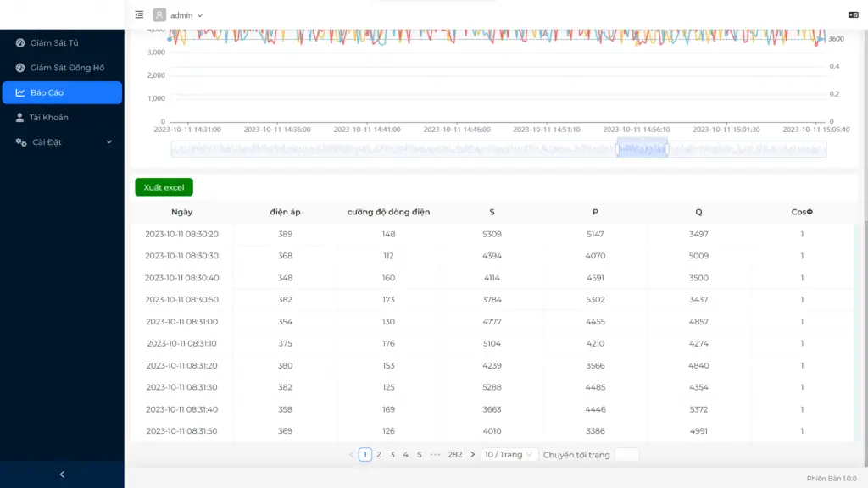Click the admin user avatar icon
The height and width of the screenshot is (488, 868).
click(159, 14)
